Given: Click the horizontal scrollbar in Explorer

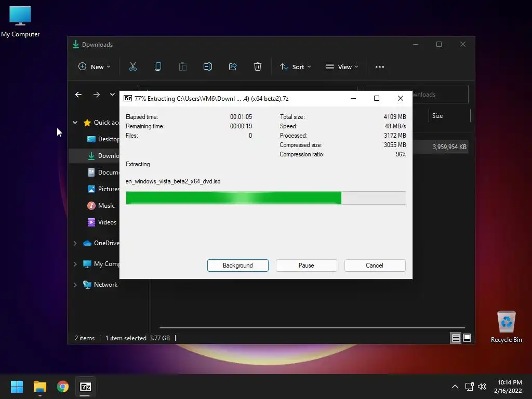Looking at the screenshot, I should pos(312,328).
